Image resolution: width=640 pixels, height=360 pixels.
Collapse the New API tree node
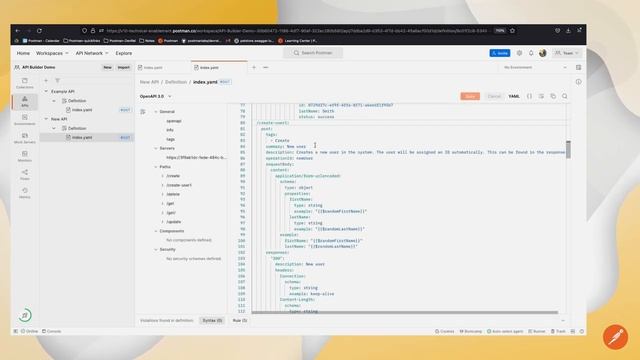(46, 119)
